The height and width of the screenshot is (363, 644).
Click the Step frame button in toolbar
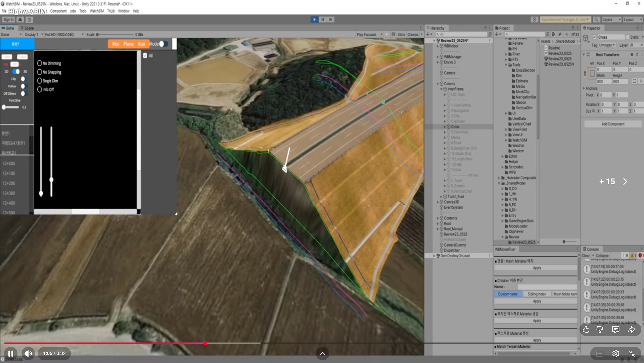331,19
